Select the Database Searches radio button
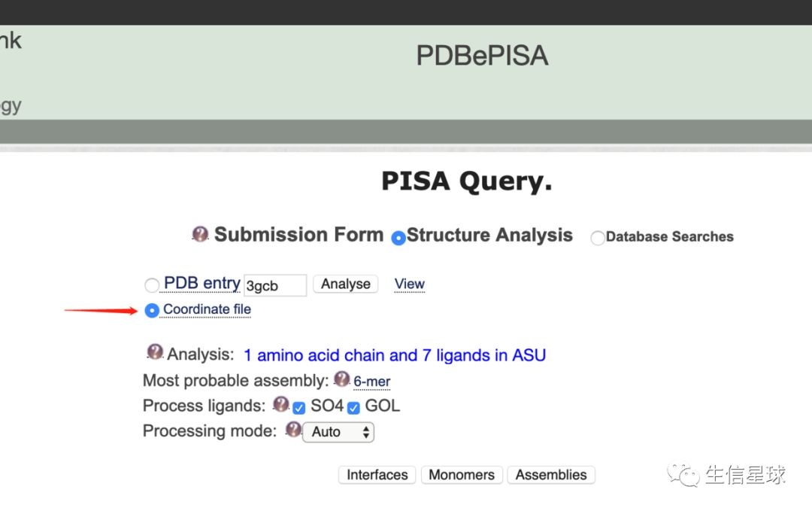The height and width of the screenshot is (511, 812). [598, 238]
